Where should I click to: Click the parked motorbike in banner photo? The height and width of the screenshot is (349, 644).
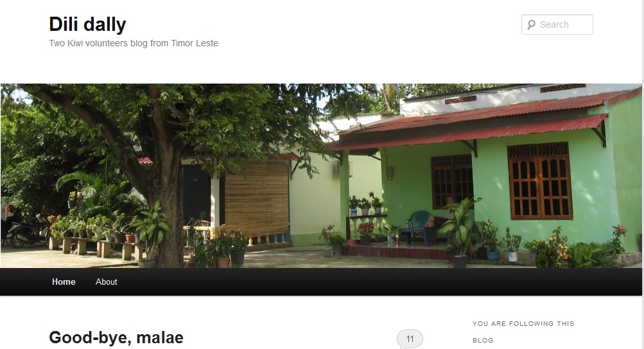[x=22, y=233]
